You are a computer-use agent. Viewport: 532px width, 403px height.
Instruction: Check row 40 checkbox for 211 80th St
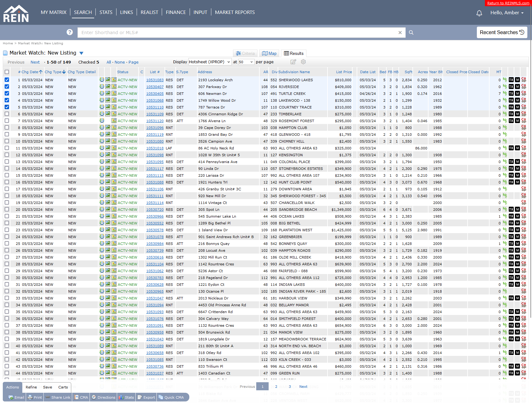click(x=7, y=346)
